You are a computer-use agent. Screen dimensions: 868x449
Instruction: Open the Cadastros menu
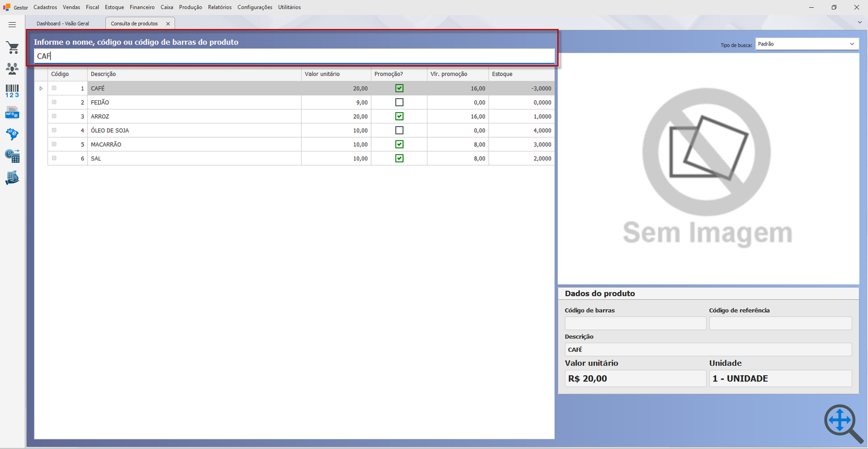point(45,7)
